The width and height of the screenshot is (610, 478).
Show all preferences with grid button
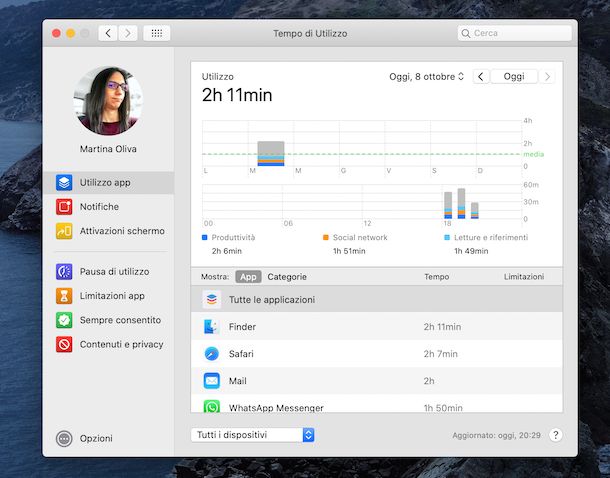[157, 33]
